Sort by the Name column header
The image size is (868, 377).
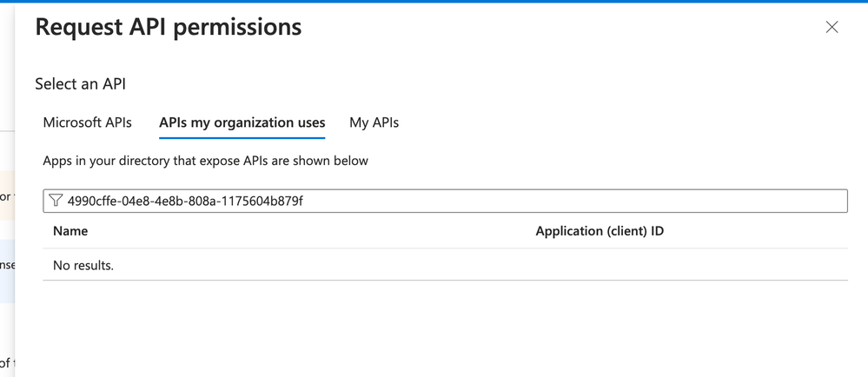pos(70,231)
